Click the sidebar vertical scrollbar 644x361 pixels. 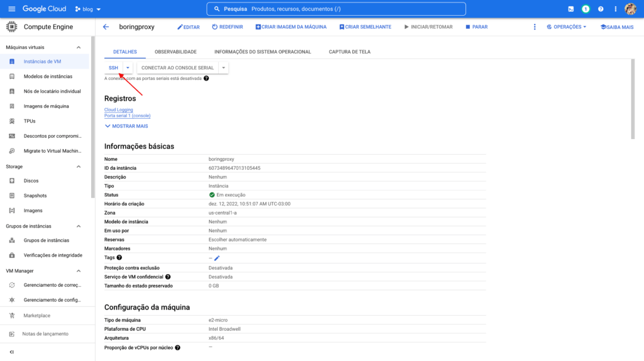point(92,117)
